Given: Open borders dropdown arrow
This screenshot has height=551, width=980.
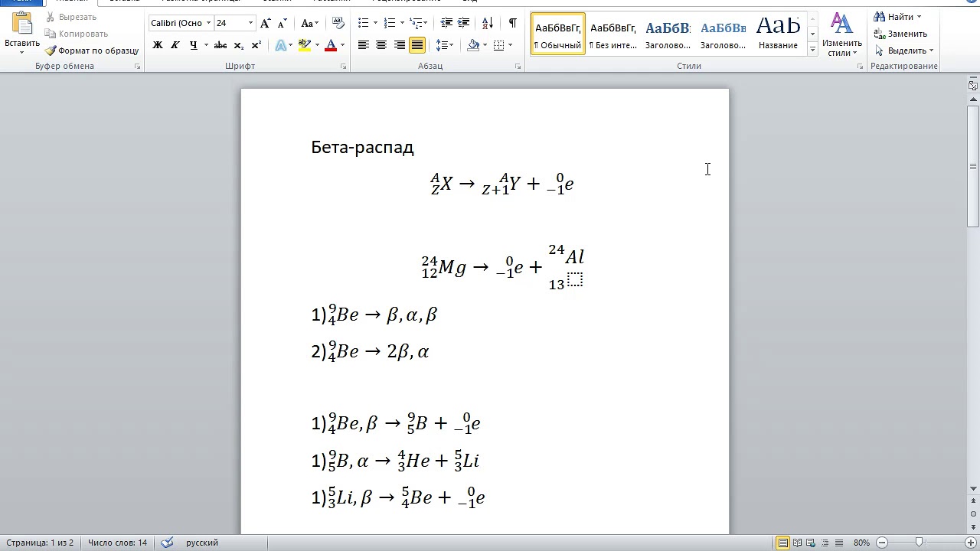Looking at the screenshot, I should (511, 45).
